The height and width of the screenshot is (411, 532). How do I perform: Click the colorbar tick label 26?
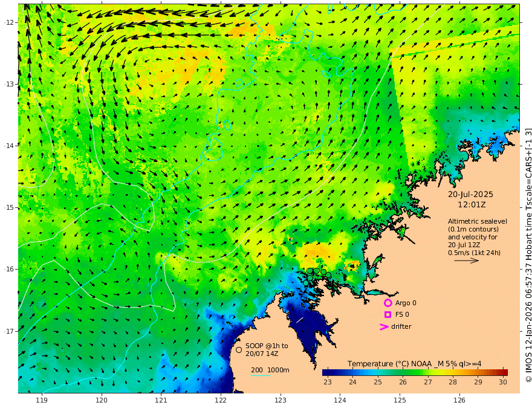click(x=403, y=382)
